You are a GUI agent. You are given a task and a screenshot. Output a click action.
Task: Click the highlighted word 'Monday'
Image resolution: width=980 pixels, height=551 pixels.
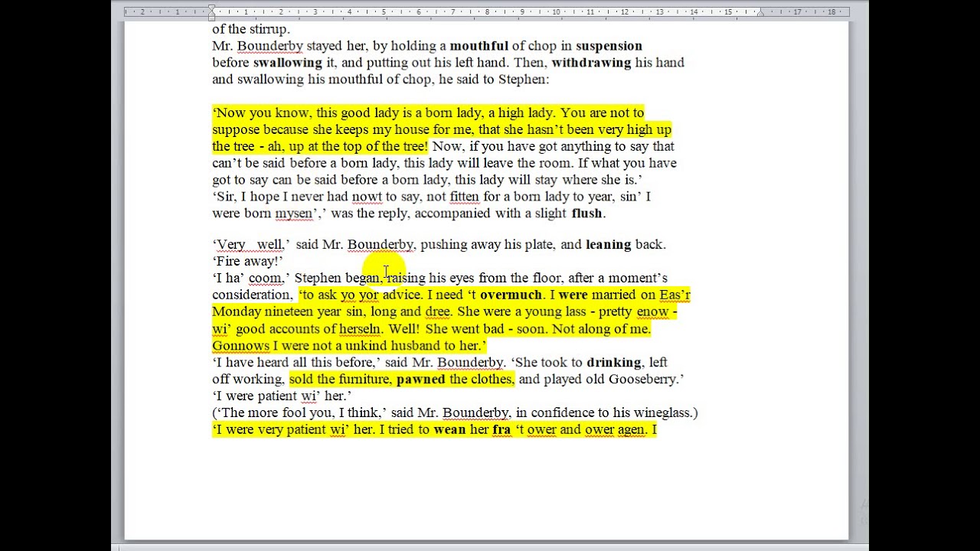point(236,311)
